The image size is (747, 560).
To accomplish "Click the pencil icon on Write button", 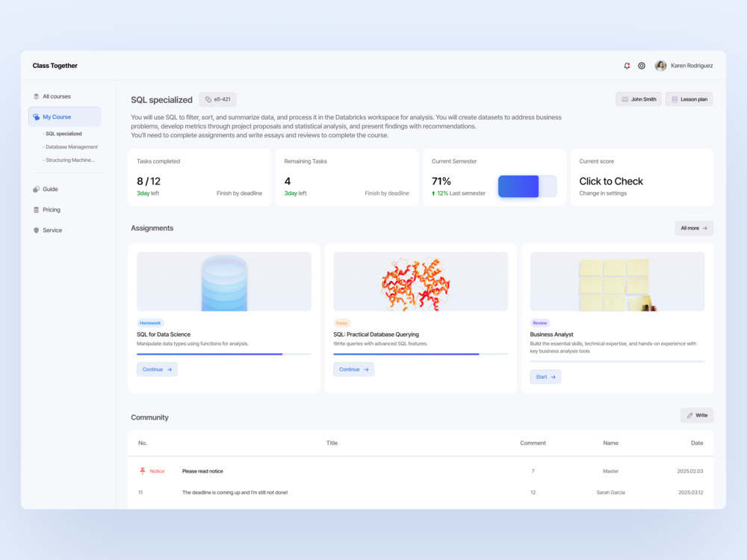I will (689, 415).
